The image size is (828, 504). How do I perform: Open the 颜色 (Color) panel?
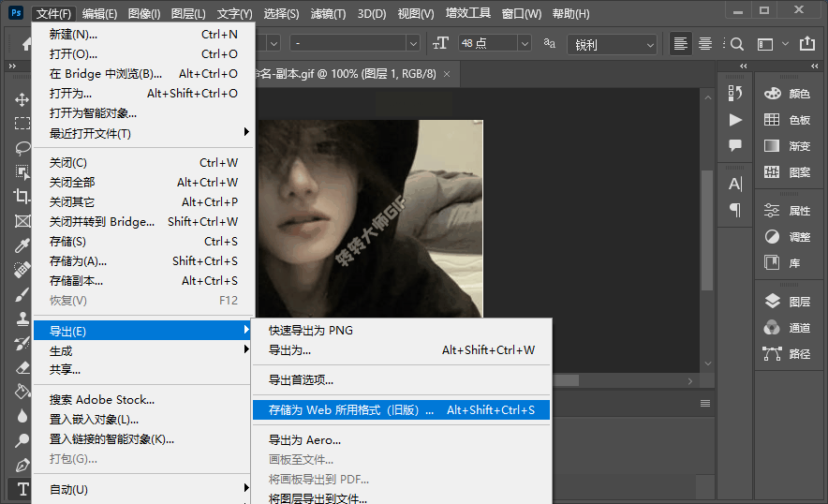click(x=788, y=94)
